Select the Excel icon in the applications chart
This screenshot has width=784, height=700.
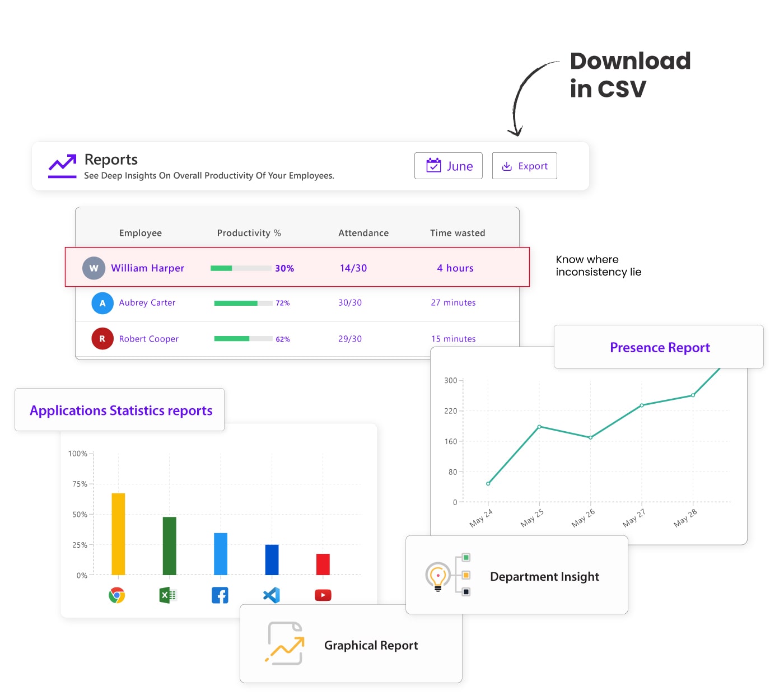tap(169, 595)
